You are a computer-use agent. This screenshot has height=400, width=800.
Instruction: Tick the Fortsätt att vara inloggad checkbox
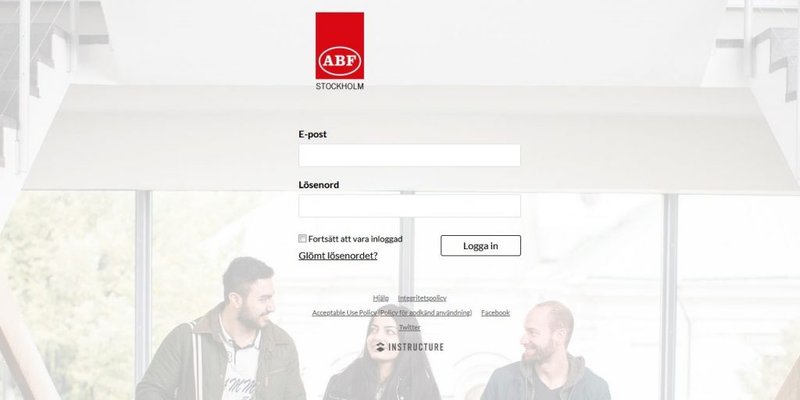click(303, 238)
